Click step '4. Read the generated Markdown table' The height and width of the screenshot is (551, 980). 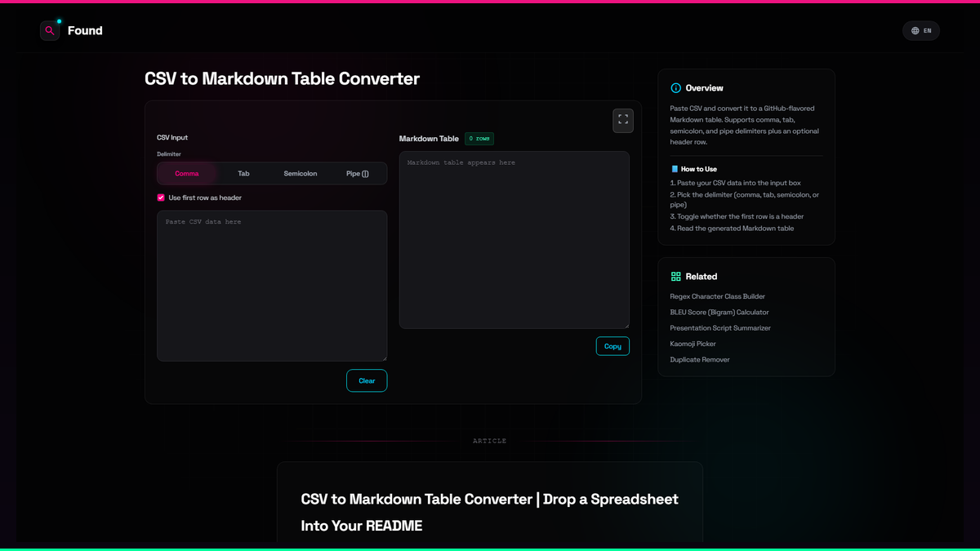click(x=732, y=229)
